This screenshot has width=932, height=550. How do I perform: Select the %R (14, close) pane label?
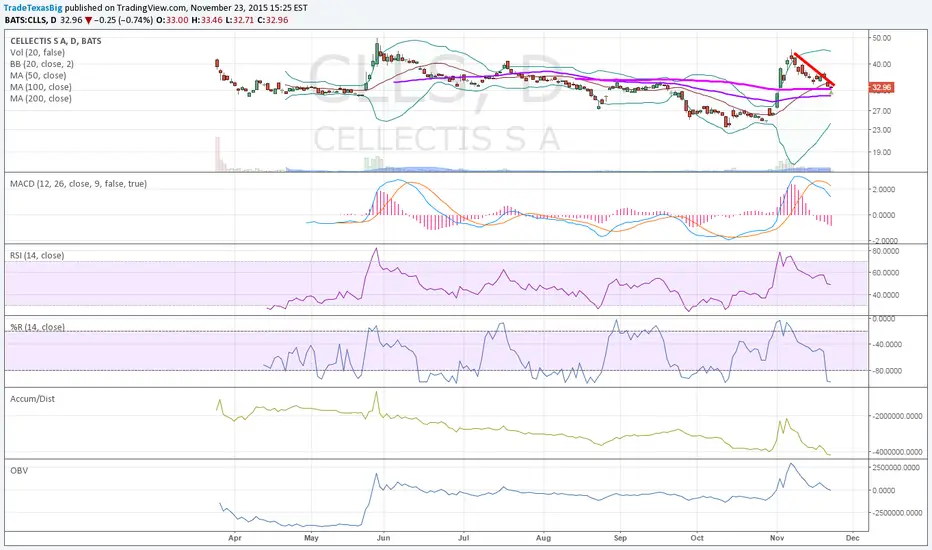[x=37, y=327]
